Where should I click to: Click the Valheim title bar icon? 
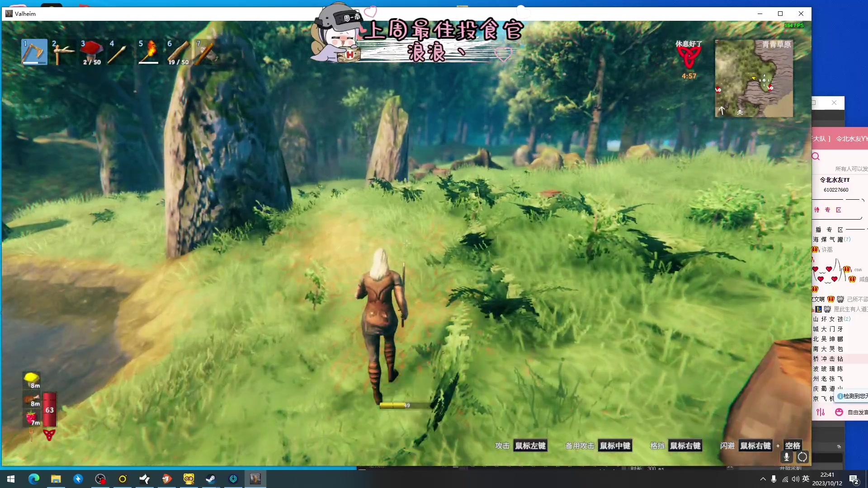[9, 14]
